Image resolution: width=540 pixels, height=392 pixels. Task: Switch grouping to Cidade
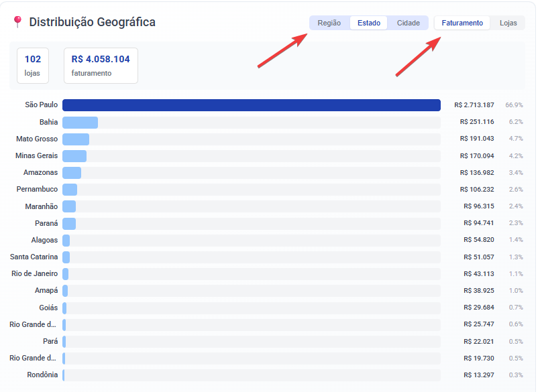pyautogui.click(x=408, y=23)
